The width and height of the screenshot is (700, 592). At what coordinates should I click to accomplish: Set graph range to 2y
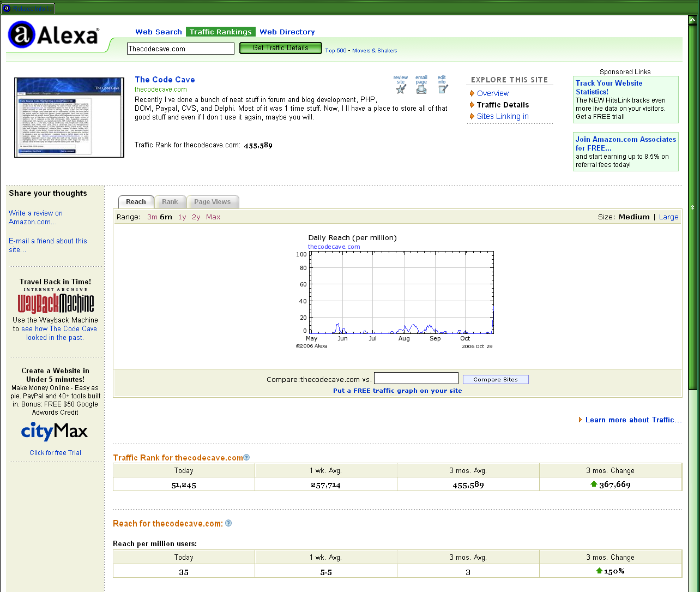point(196,217)
